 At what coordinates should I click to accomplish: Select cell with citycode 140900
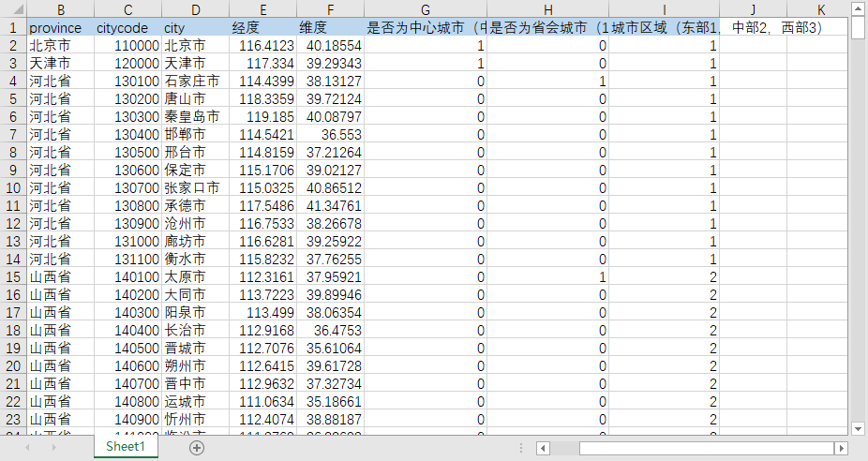[127, 419]
